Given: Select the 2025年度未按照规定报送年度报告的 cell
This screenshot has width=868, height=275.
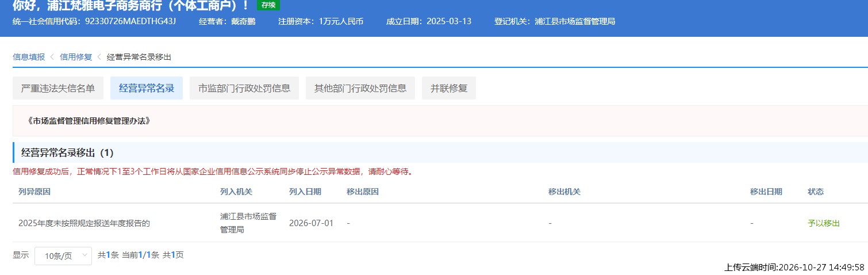Looking at the screenshot, I should [x=84, y=223].
